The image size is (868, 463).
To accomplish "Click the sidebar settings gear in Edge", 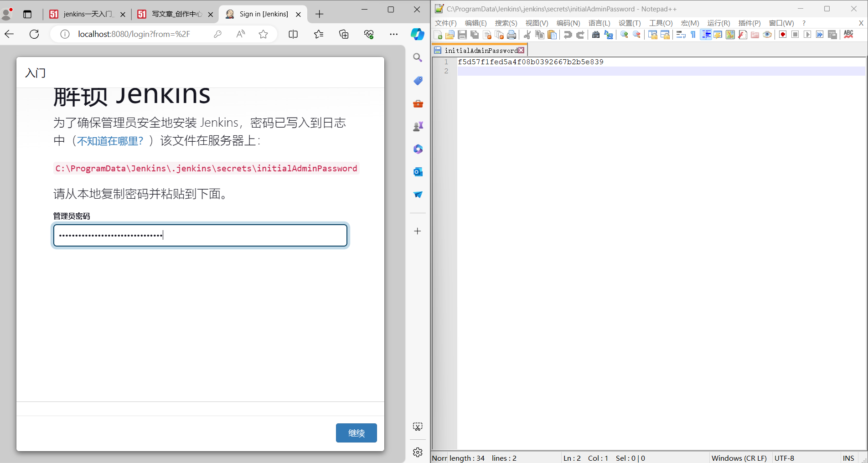I will click(x=418, y=452).
